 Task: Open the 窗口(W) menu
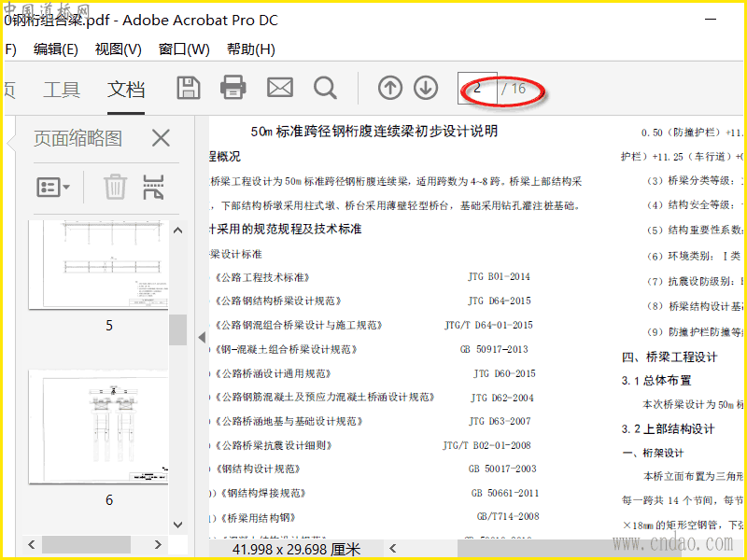point(184,49)
